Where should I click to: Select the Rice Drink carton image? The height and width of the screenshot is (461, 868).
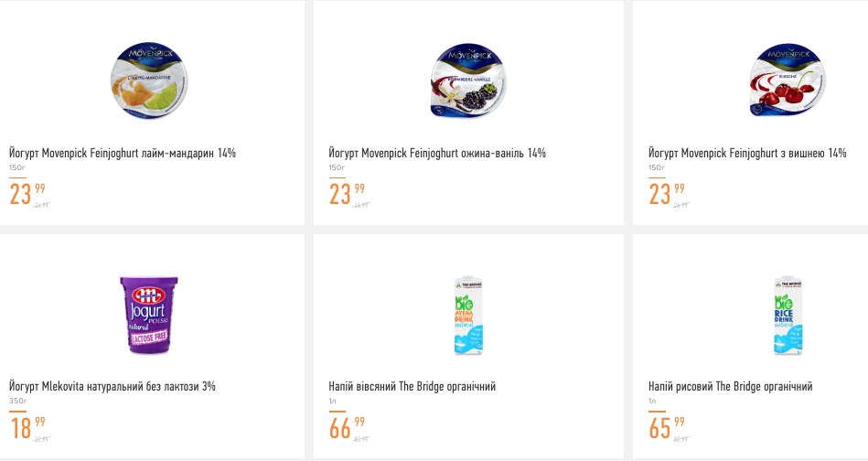click(x=788, y=316)
